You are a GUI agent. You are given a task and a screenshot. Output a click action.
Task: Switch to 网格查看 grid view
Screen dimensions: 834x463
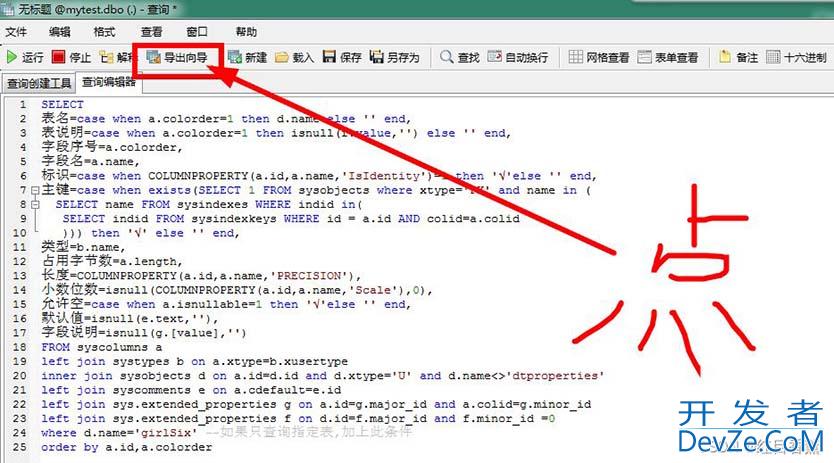pos(599,57)
